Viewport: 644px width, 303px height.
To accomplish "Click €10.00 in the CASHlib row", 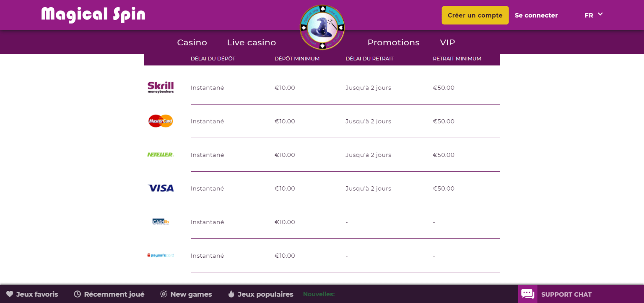I will (285, 222).
